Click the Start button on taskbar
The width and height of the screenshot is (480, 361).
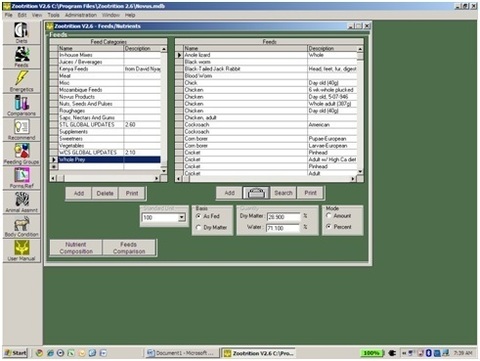tap(16, 353)
